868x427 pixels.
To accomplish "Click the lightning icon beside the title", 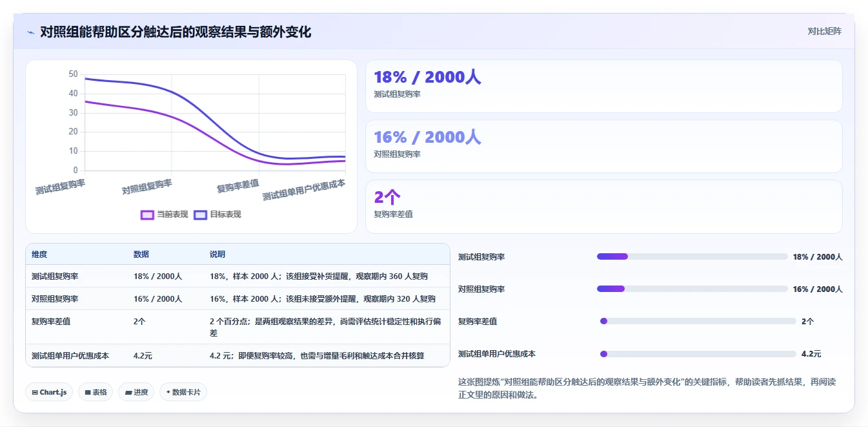I will coord(30,32).
